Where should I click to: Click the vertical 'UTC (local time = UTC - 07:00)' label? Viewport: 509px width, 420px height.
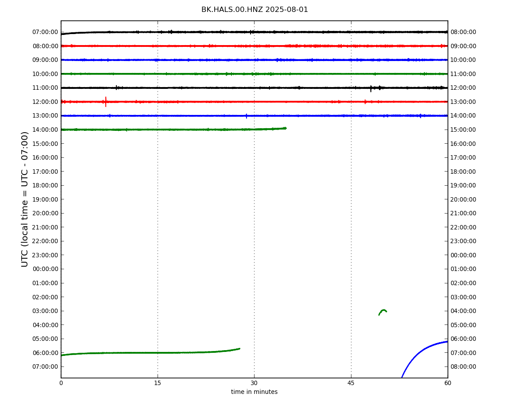[x=25, y=199]
